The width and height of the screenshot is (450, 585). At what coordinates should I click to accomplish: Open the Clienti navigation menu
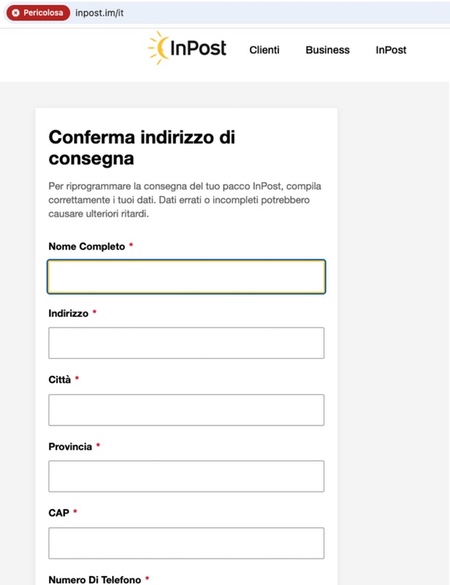(264, 50)
